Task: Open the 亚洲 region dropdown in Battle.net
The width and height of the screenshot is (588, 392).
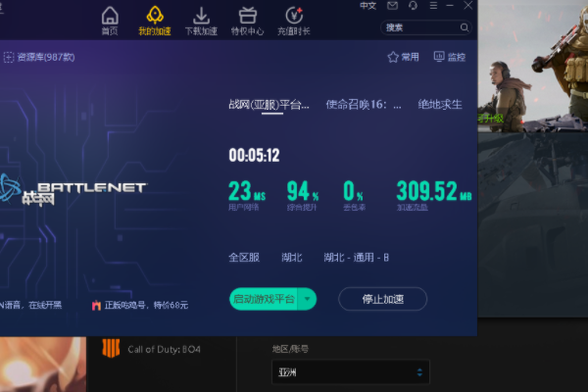Action: (350, 372)
